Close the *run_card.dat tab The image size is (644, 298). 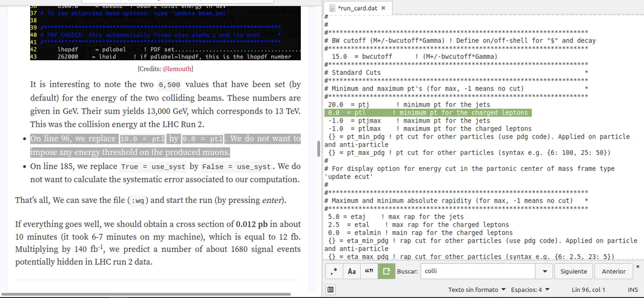point(383,8)
